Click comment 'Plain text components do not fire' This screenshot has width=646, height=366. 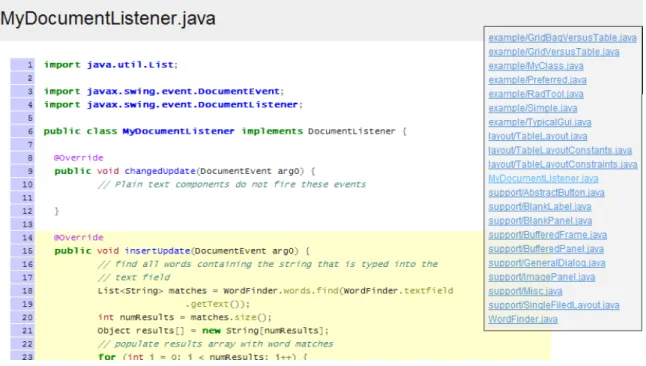pos(232,184)
